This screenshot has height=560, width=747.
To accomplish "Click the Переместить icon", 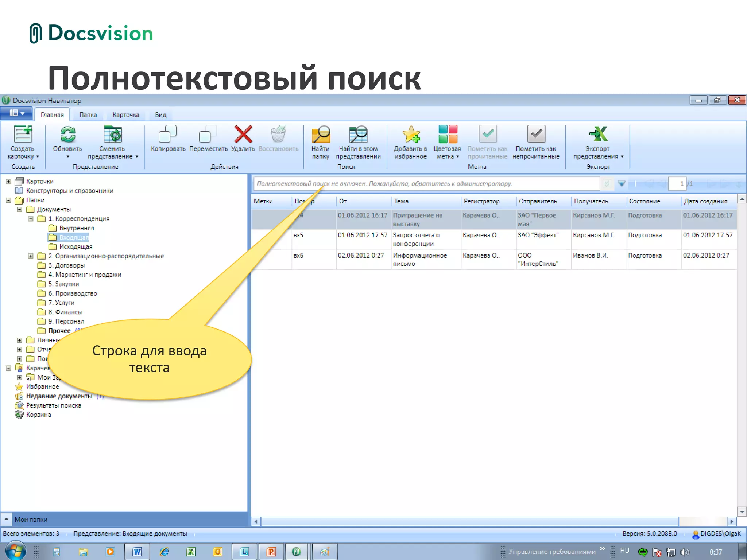I will pos(208,134).
